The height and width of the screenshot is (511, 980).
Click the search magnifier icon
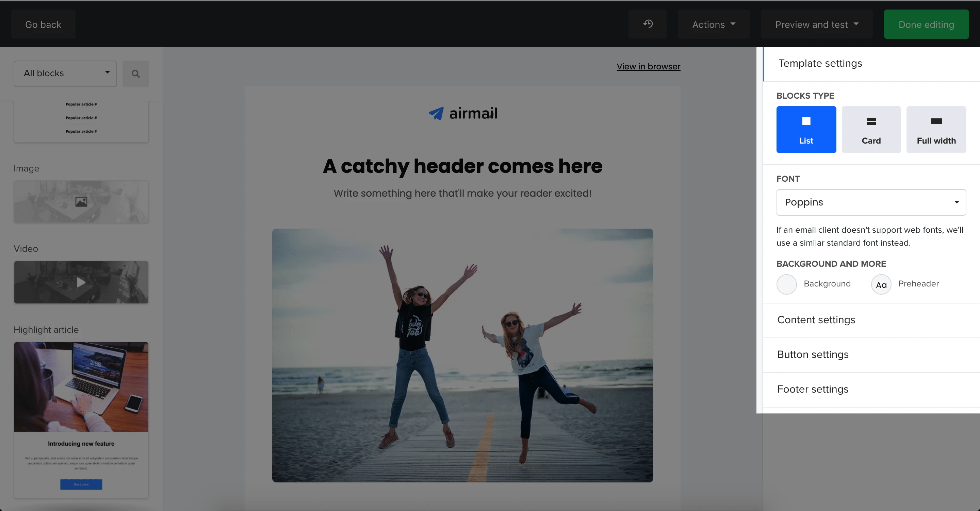pos(135,74)
